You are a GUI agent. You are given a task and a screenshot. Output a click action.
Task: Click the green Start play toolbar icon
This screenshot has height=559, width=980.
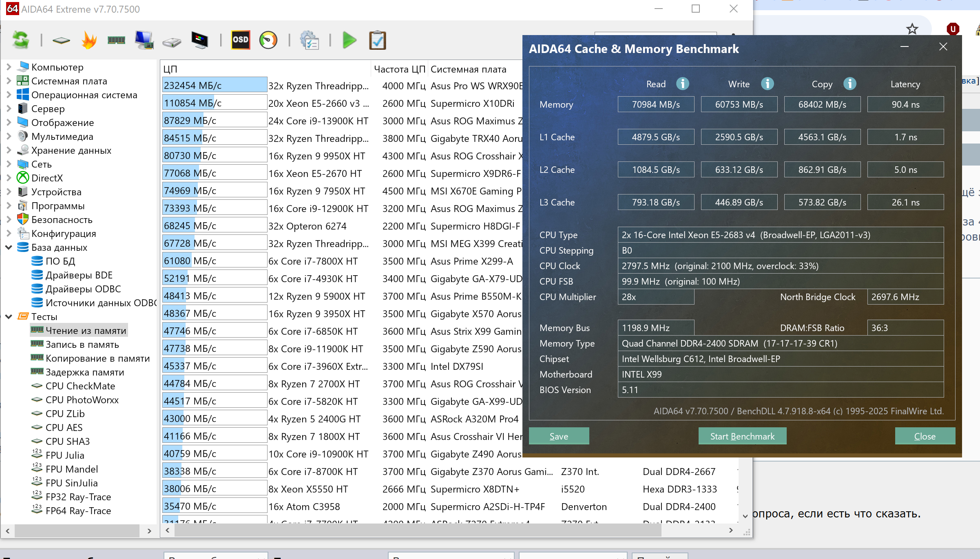click(350, 40)
